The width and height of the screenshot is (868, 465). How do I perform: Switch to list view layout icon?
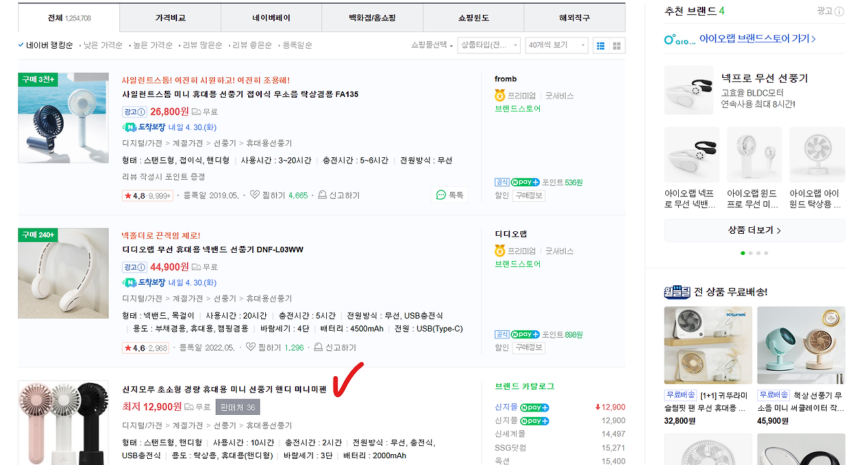click(x=601, y=45)
